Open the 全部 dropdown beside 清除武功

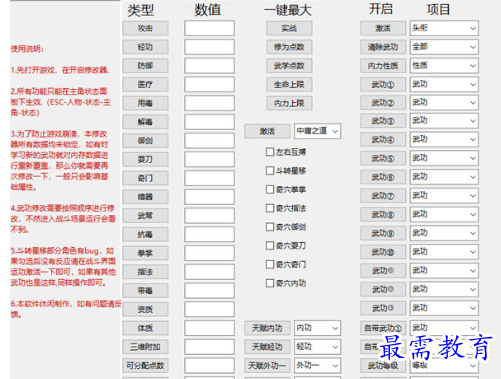coord(444,47)
